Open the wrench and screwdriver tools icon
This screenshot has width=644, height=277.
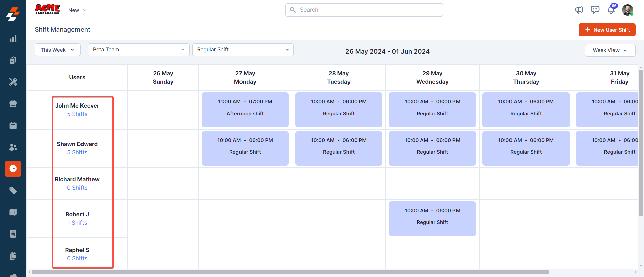point(13,82)
